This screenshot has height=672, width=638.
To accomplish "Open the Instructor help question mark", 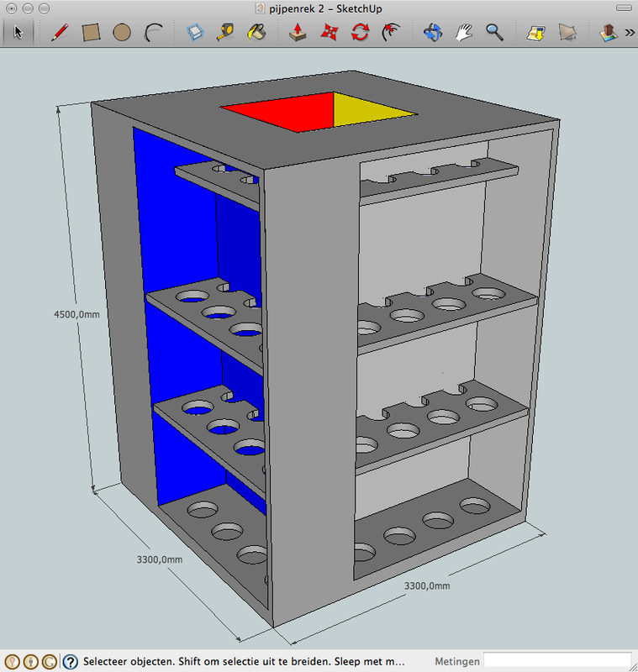I will click(x=71, y=662).
